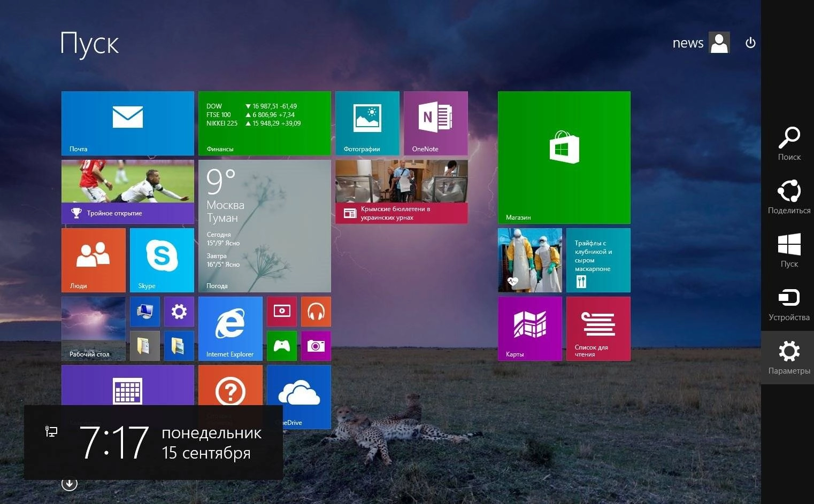The width and height of the screenshot is (814, 504).
Task: Click the Share (Поделиться) charm
Action: click(789, 197)
